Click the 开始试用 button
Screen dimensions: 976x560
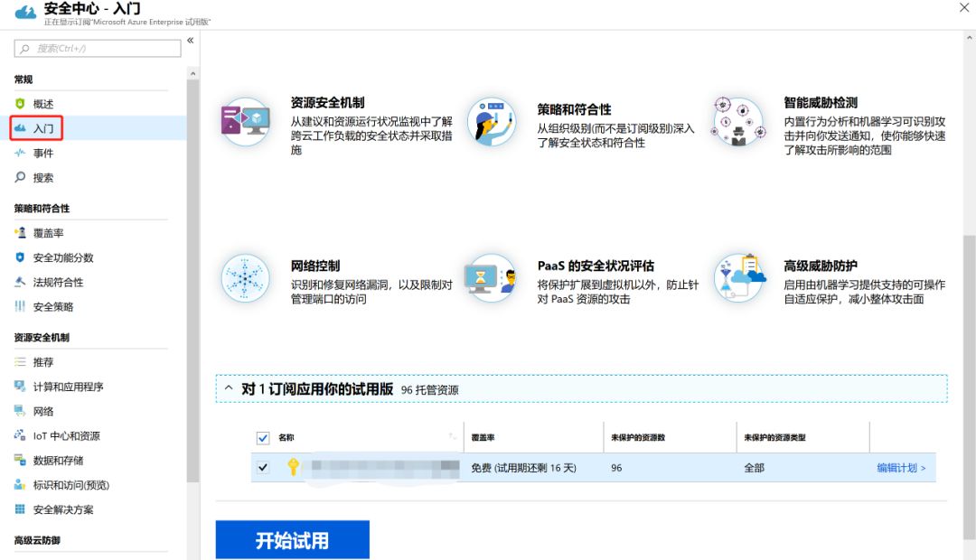click(292, 540)
